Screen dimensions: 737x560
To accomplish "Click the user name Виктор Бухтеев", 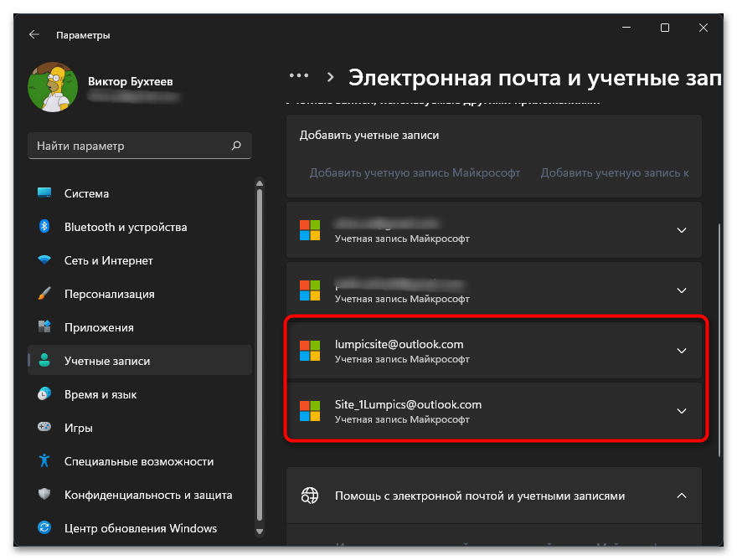I will (x=130, y=81).
